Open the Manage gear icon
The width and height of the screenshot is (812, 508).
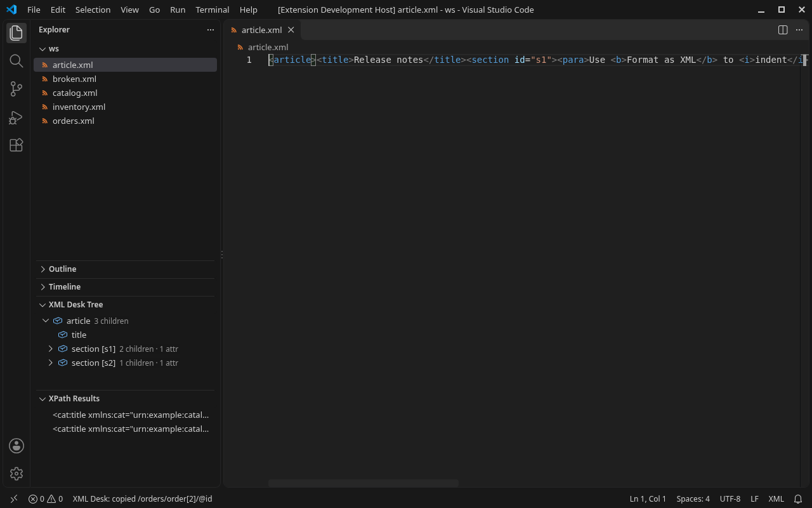(16, 474)
